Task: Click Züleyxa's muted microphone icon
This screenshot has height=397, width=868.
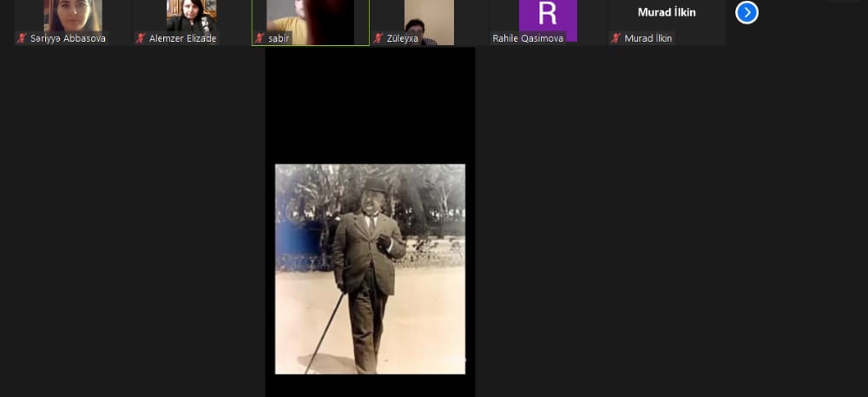Action: tap(378, 38)
